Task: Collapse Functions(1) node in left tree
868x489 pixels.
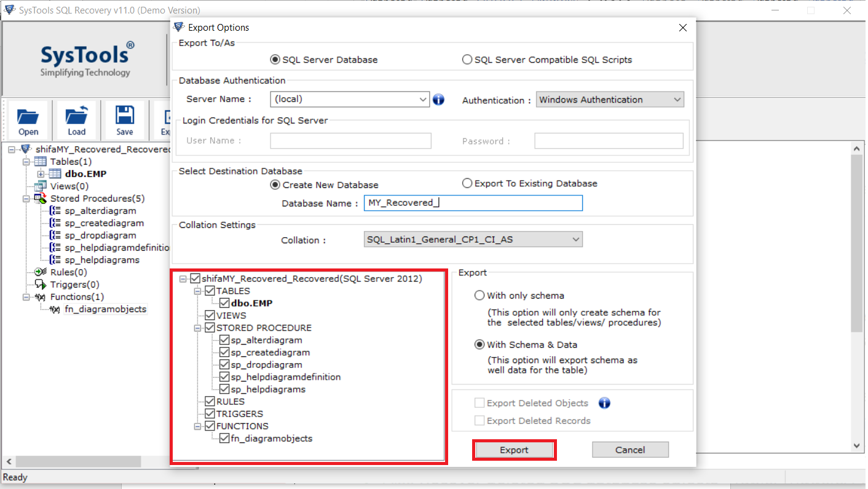Action: [26, 297]
